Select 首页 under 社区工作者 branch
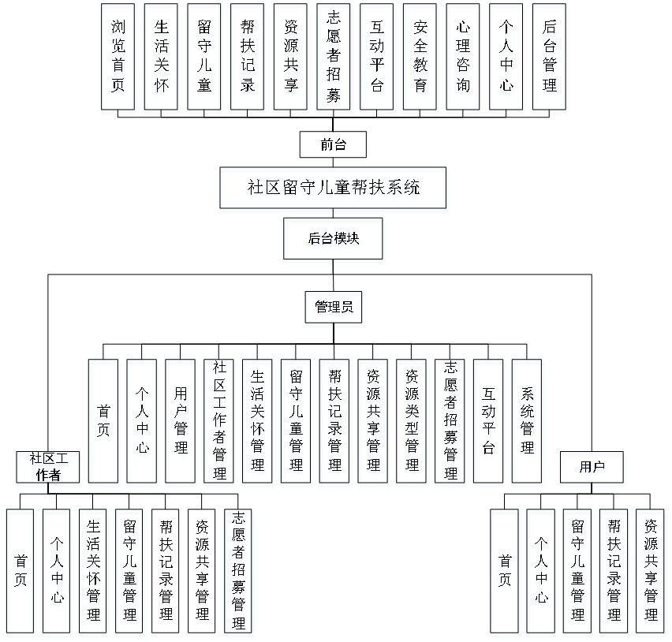Screen dimensions: 672x642 click(21, 571)
